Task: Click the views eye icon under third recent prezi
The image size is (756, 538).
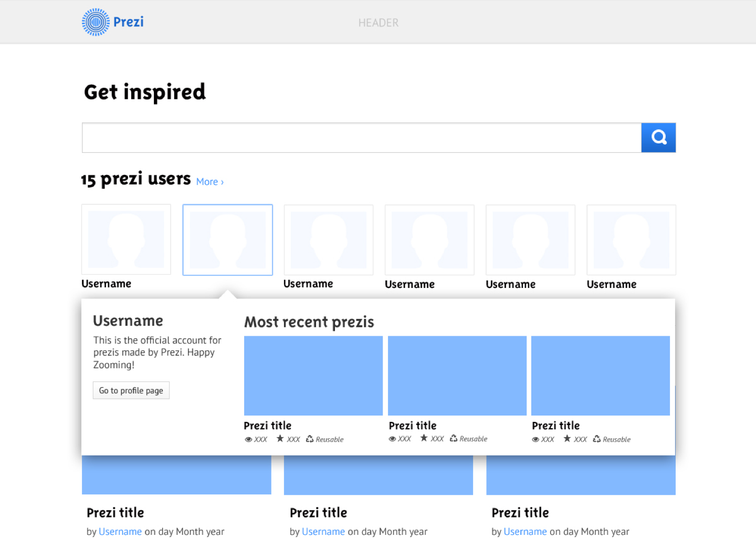Action: [x=535, y=440]
